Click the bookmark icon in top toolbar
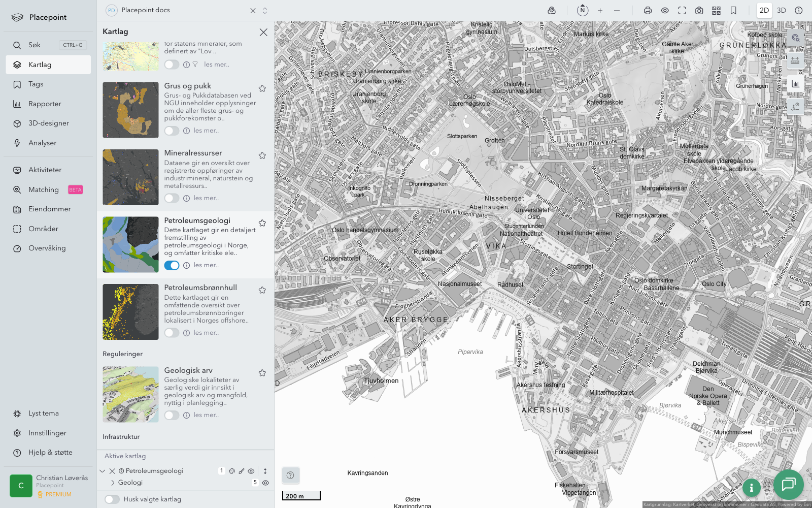 point(733,11)
